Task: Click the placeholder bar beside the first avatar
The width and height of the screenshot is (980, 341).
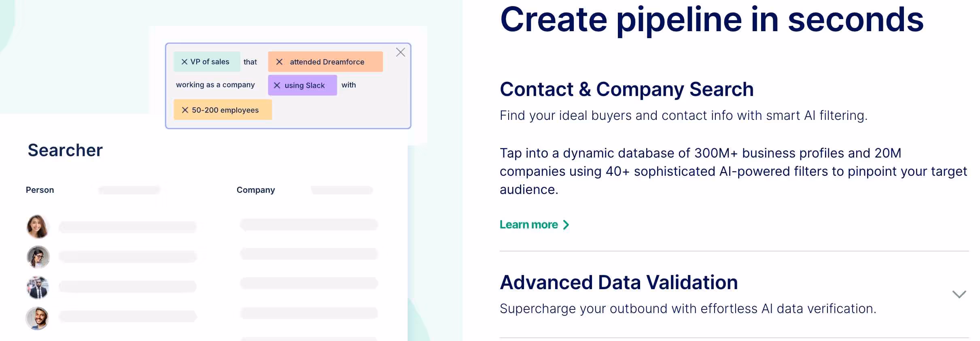Action: (127, 227)
